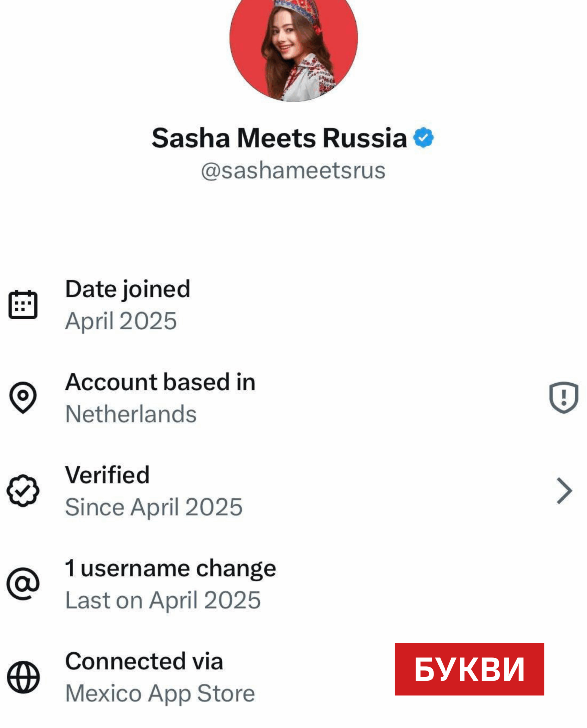Click the verified checkmark badge row icon
This screenshot has width=587, height=728.
(x=23, y=491)
